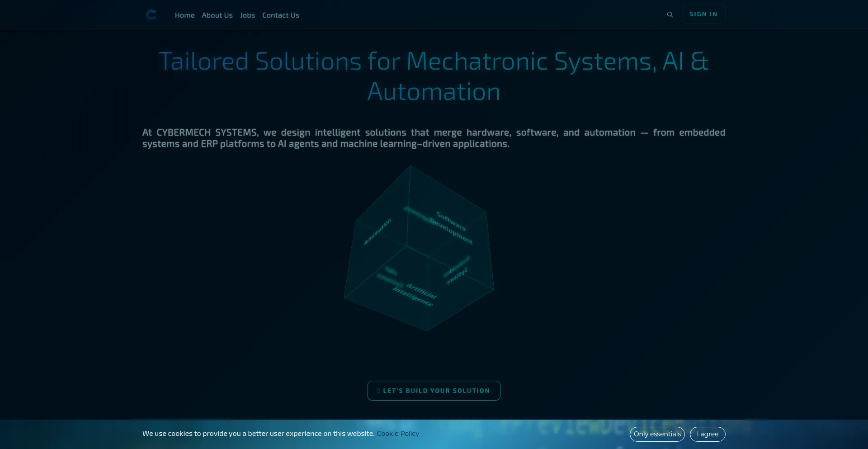Screen dimensions: 868x449
Task: Agree to all cookies with I agree
Action: coord(707,434)
